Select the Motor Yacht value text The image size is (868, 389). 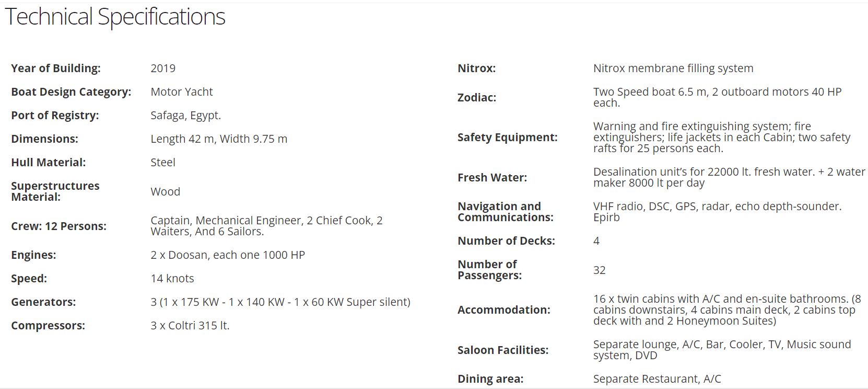coord(182,92)
